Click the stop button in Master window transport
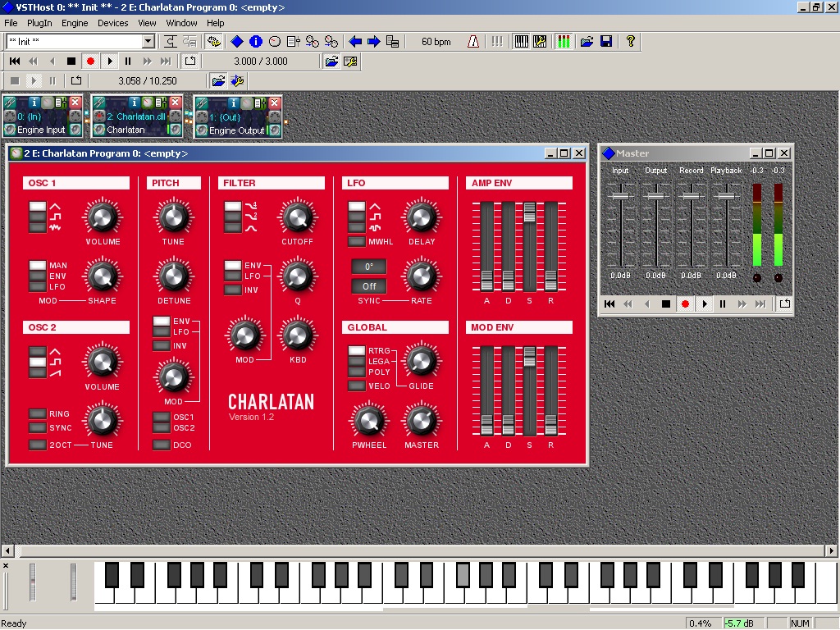This screenshot has width=840, height=630. [666, 304]
